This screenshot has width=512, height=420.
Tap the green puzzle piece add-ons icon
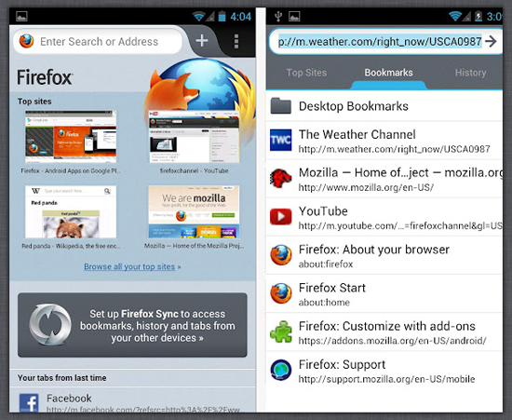[281, 332]
